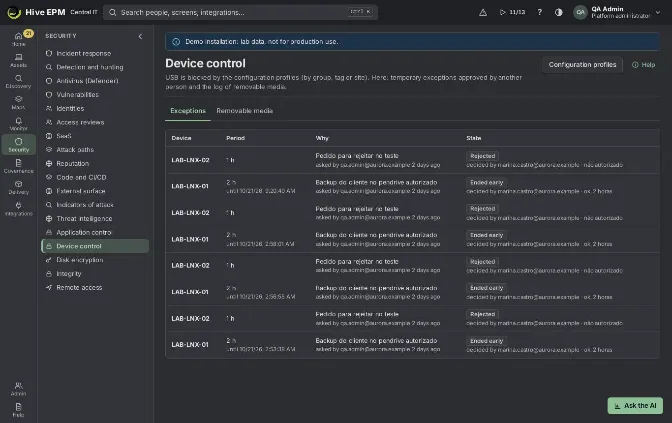Screen dimensions: 672x423
Task: Collapse the Security sidebar panel
Action: pyautogui.click(x=140, y=36)
